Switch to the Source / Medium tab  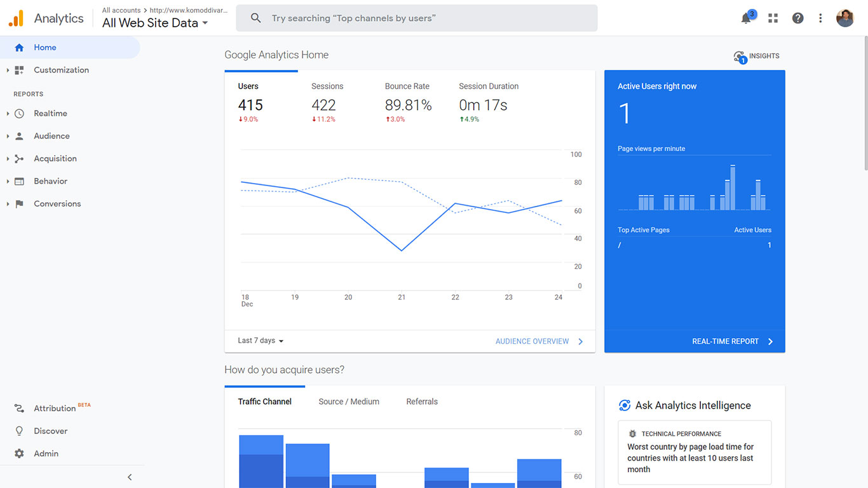tap(349, 402)
